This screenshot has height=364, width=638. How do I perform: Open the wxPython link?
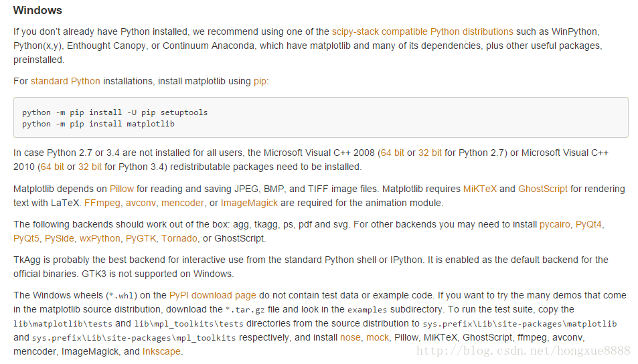(100, 239)
